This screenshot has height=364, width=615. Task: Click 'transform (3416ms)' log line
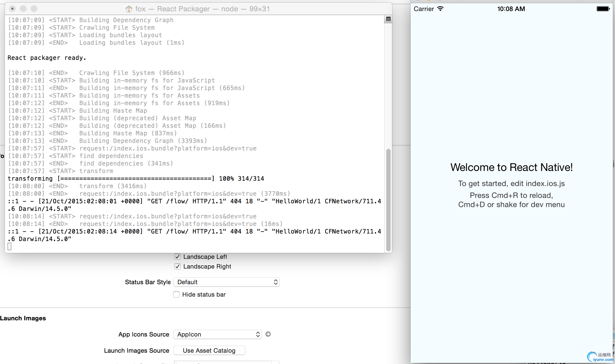[x=77, y=186]
